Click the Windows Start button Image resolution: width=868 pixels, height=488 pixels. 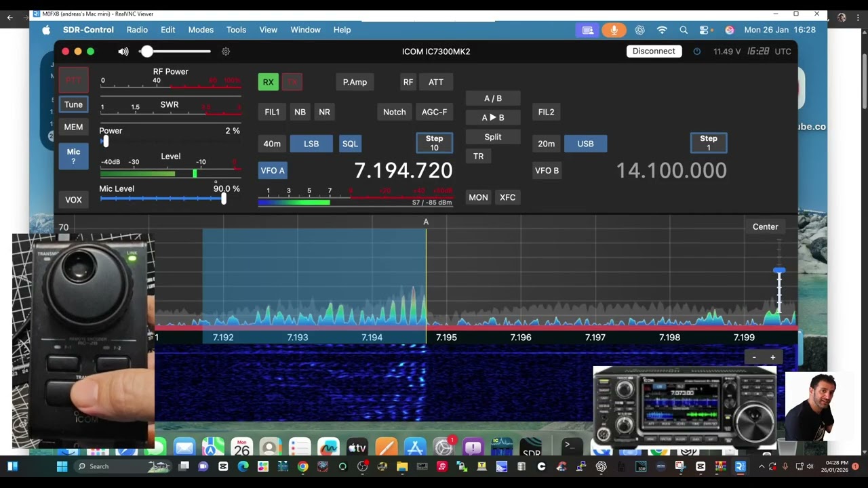point(62,466)
